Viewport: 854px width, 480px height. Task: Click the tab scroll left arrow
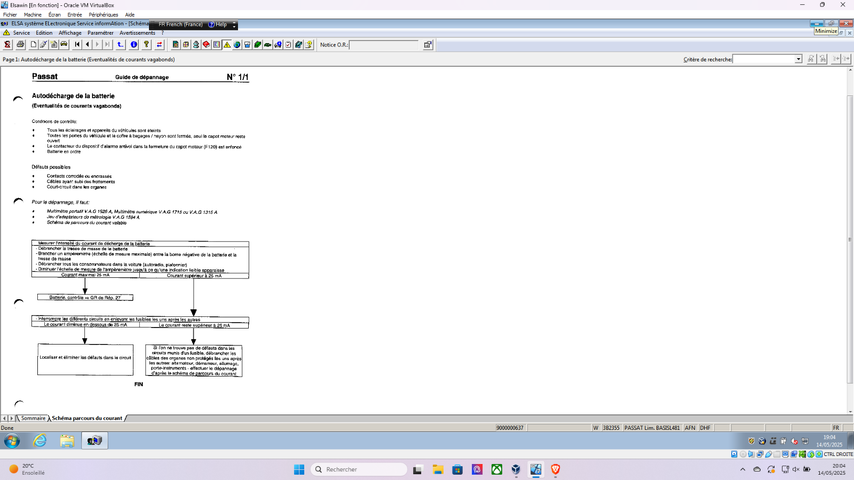[x=4, y=418]
